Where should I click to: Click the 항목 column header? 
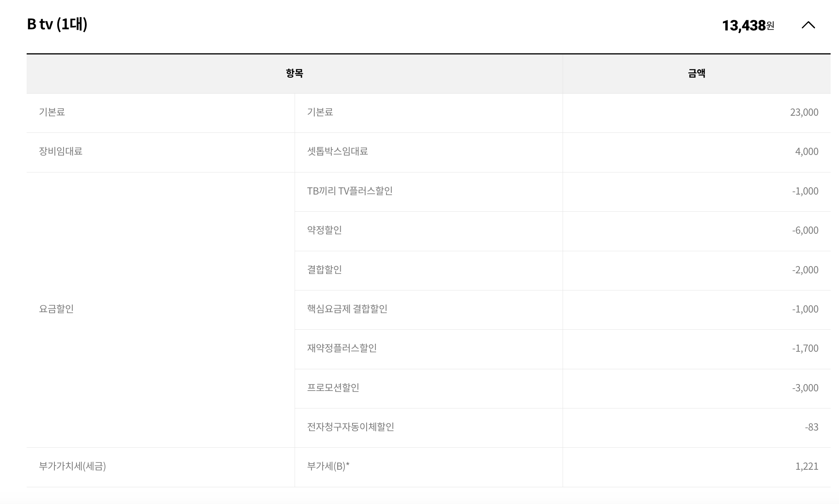(x=294, y=73)
